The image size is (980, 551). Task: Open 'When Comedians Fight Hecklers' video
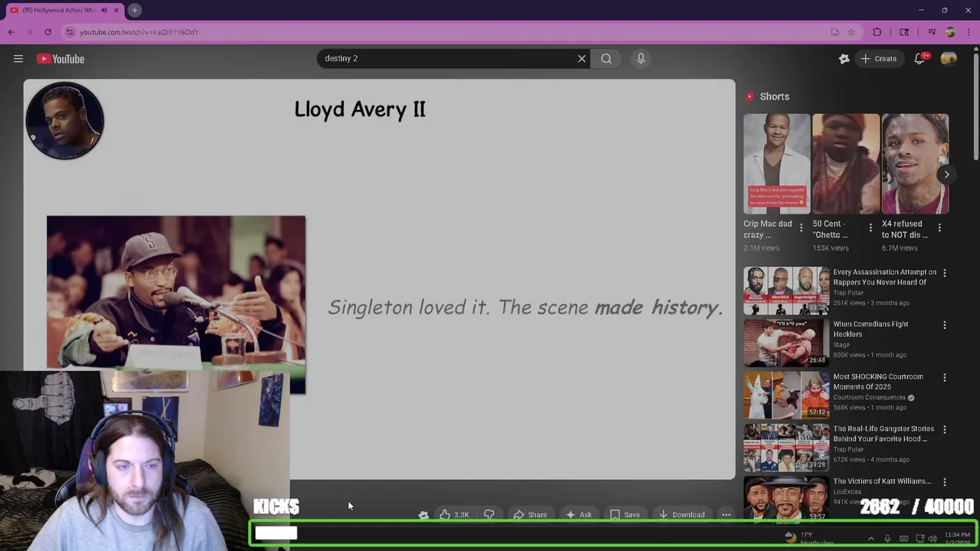click(871, 329)
